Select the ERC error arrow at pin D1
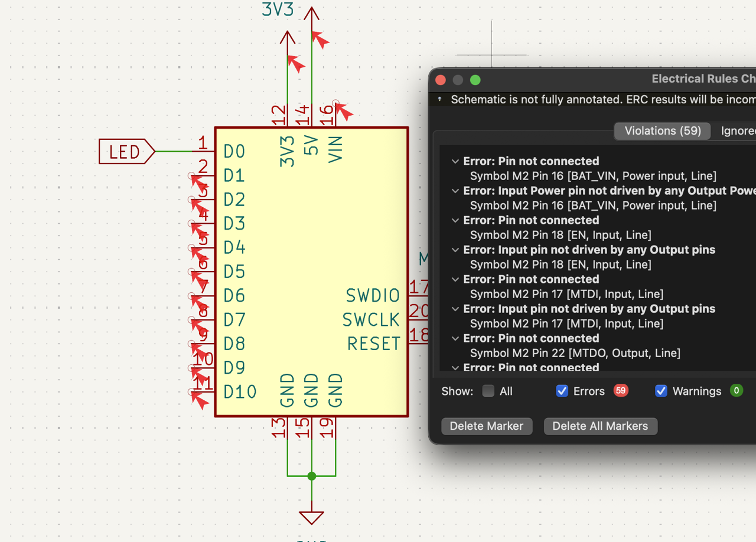This screenshot has height=542, width=756. point(198,181)
